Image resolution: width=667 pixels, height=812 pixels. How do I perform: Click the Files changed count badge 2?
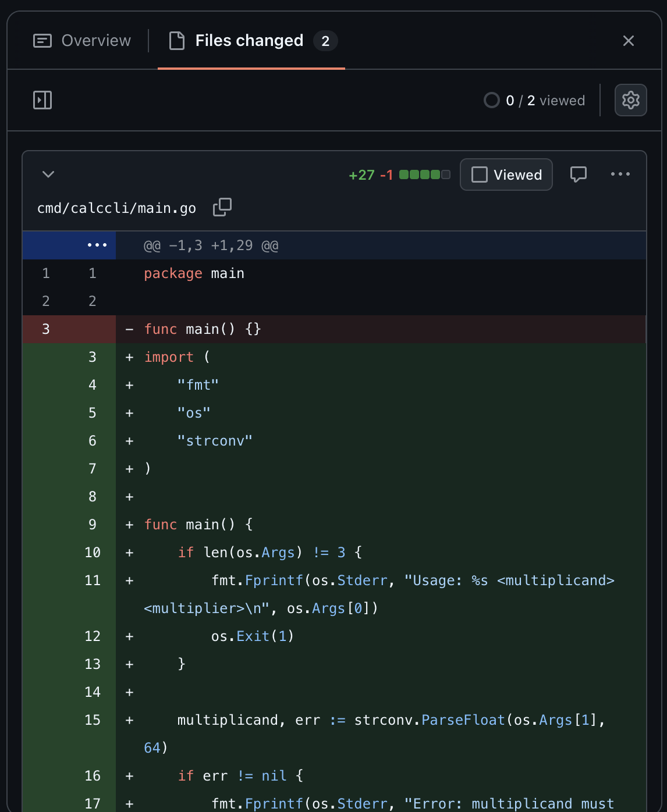(325, 41)
